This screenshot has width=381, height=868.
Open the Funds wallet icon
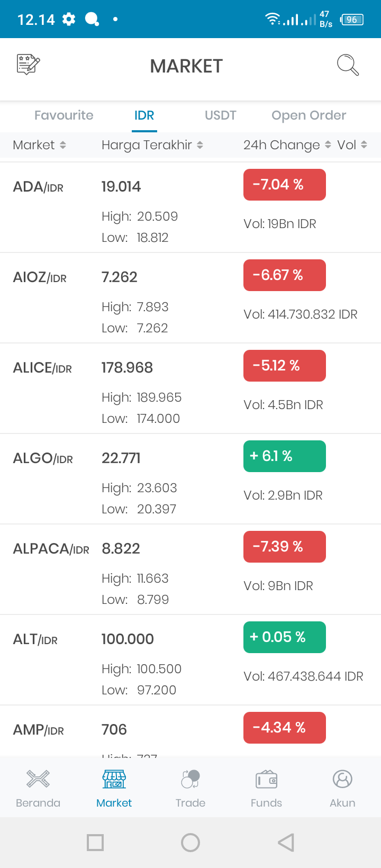tap(267, 779)
